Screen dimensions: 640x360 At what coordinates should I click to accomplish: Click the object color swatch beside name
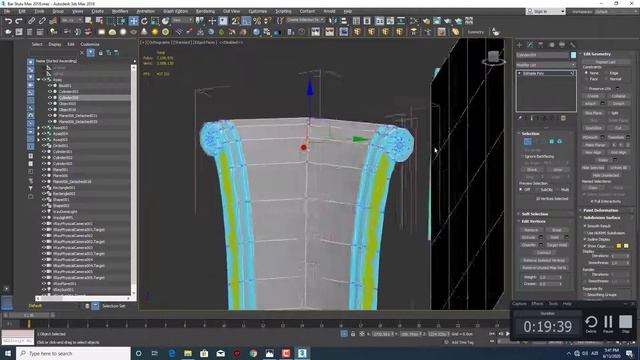point(573,55)
